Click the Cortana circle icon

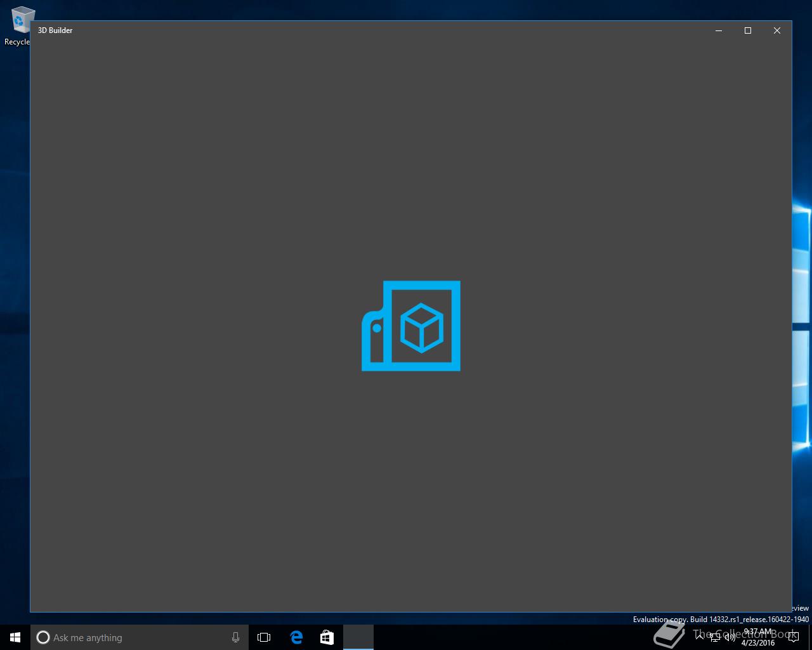click(43, 637)
